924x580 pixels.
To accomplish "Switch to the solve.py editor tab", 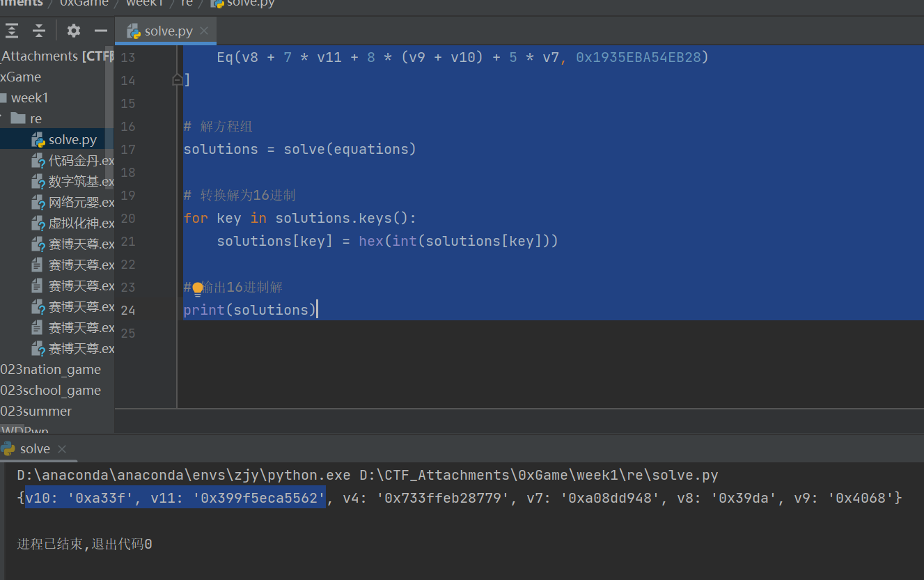I will 168,31.
